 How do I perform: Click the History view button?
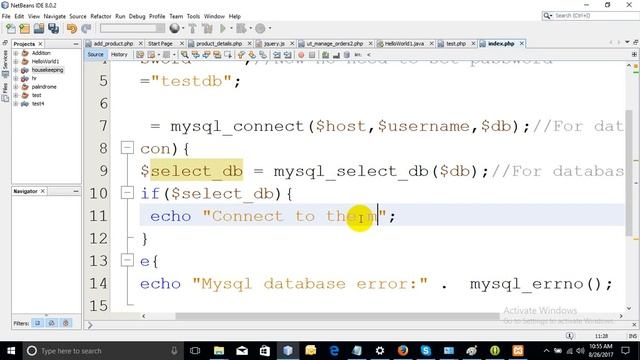coord(119,55)
